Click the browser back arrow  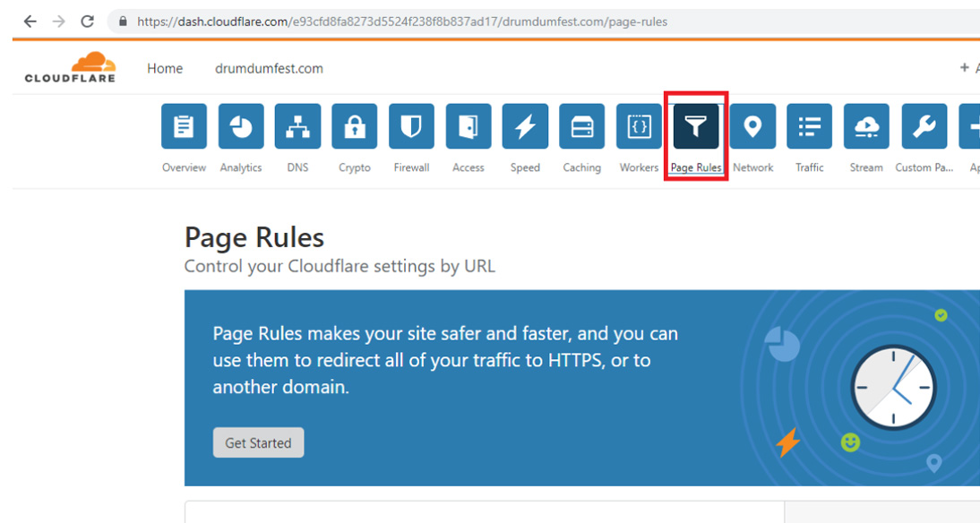(29, 21)
